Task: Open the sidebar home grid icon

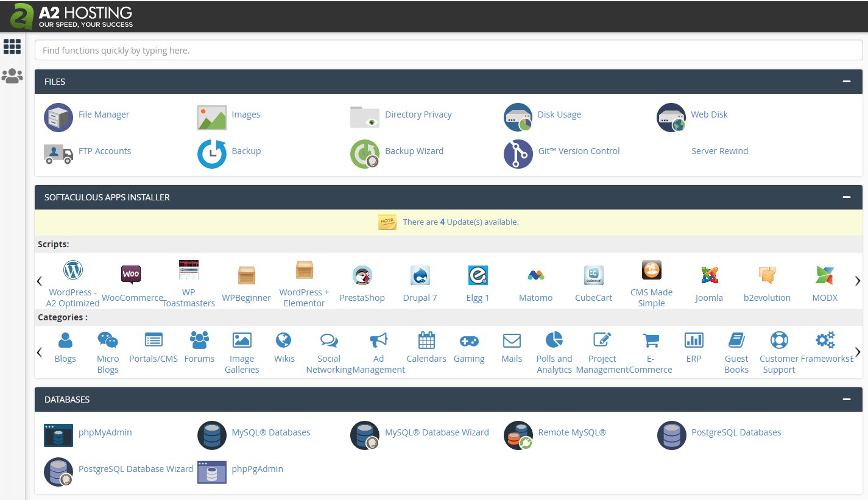Action: coord(12,46)
